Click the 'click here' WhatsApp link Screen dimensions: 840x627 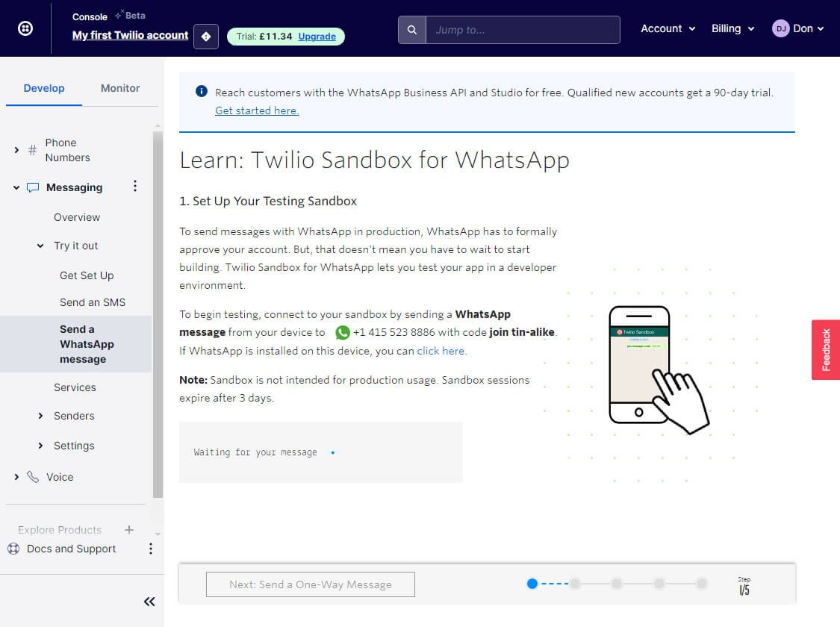pos(441,351)
